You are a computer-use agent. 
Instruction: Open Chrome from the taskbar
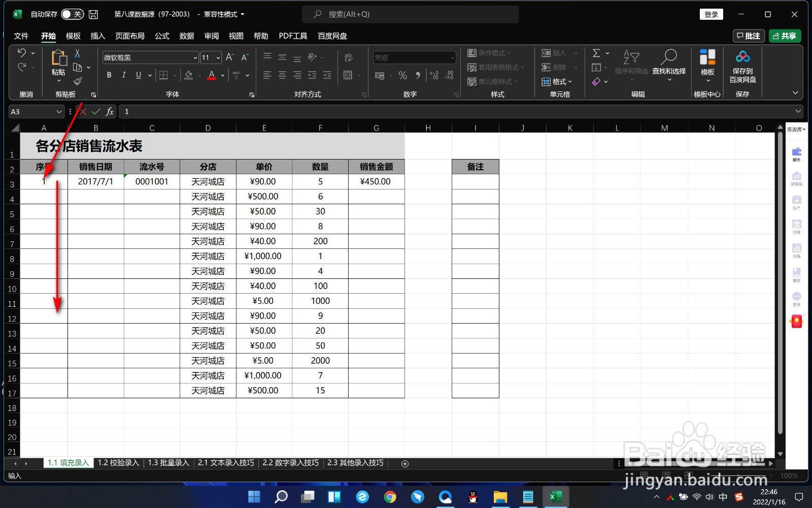390,497
